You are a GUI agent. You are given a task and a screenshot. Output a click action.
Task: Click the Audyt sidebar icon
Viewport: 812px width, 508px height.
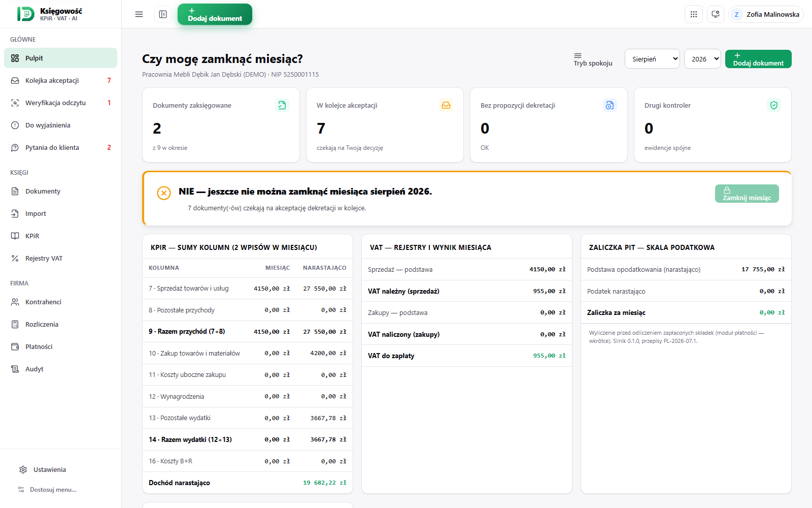click(15, 369)
